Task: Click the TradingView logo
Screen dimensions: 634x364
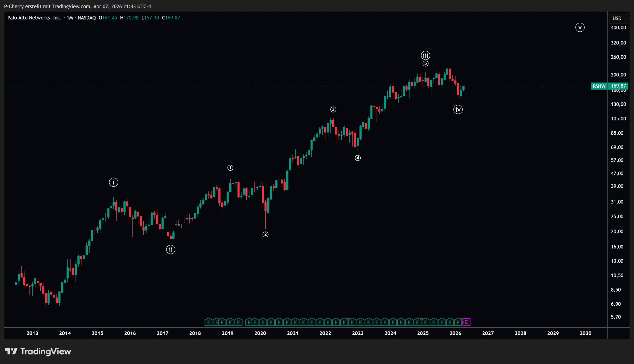Action: point(38,351)
